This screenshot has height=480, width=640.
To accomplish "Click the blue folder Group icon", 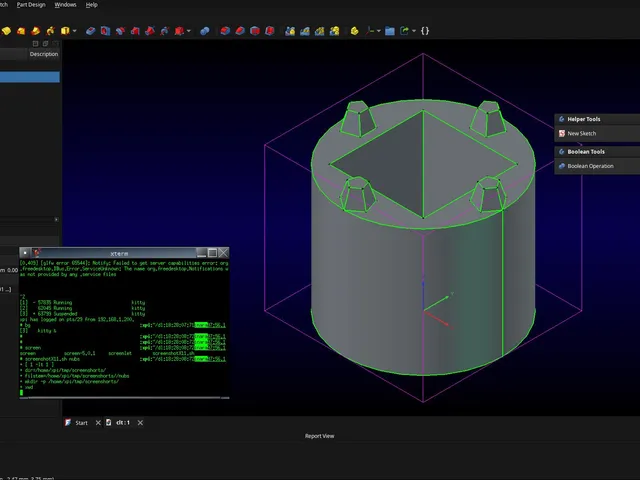I will tap(390, 31).
